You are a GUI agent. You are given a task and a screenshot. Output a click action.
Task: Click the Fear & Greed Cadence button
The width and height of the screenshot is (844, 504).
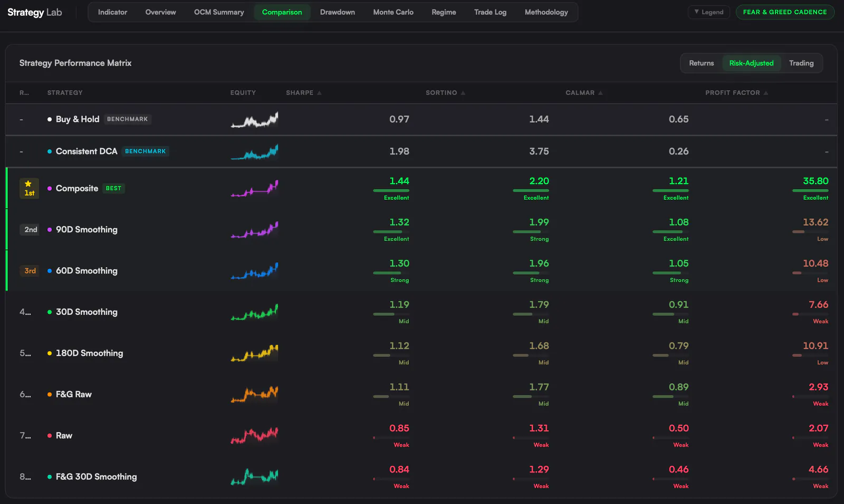point(785,12)
